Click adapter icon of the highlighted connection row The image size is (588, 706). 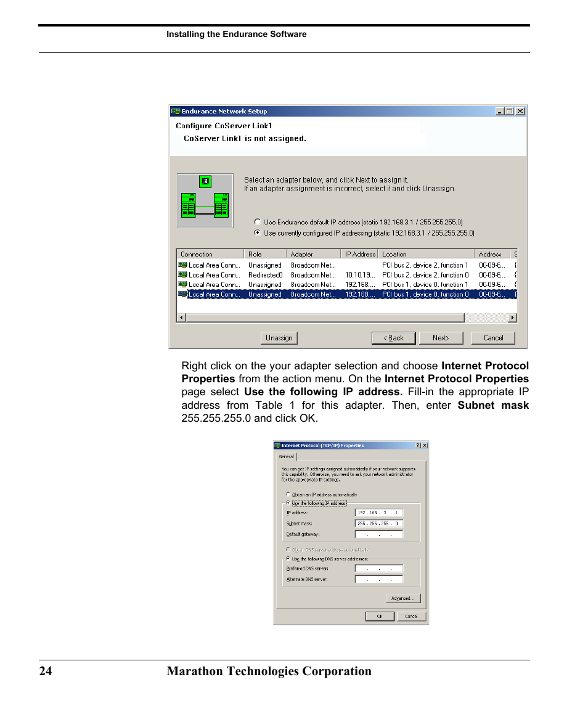click(x=183, y=294)
